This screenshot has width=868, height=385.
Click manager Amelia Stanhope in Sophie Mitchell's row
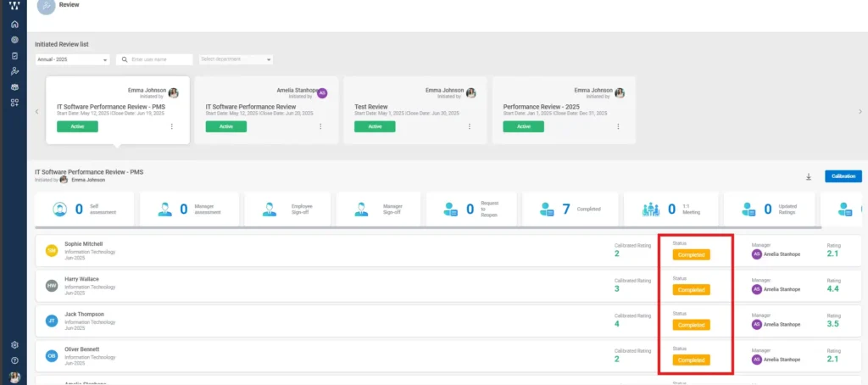tap(776, 254)
